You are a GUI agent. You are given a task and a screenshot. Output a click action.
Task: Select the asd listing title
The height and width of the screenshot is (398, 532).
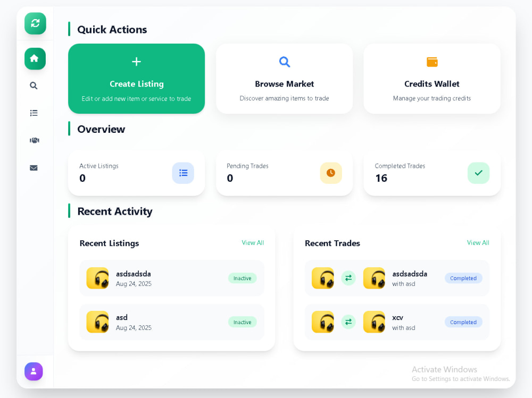122,317
